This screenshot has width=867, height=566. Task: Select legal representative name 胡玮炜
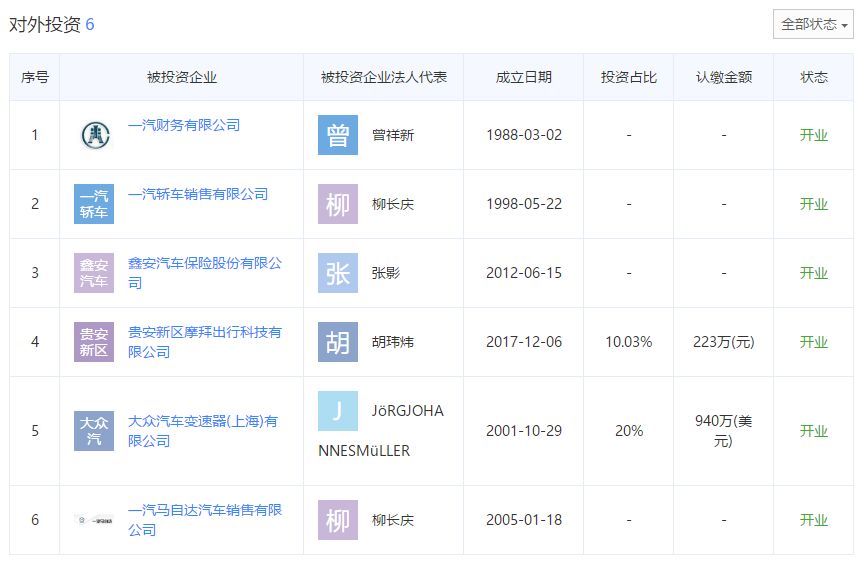click(x=393, y=342)
